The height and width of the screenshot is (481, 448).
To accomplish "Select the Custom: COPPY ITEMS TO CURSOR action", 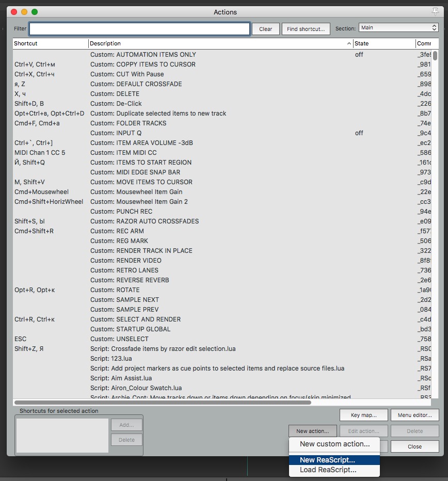I will 222,65.
